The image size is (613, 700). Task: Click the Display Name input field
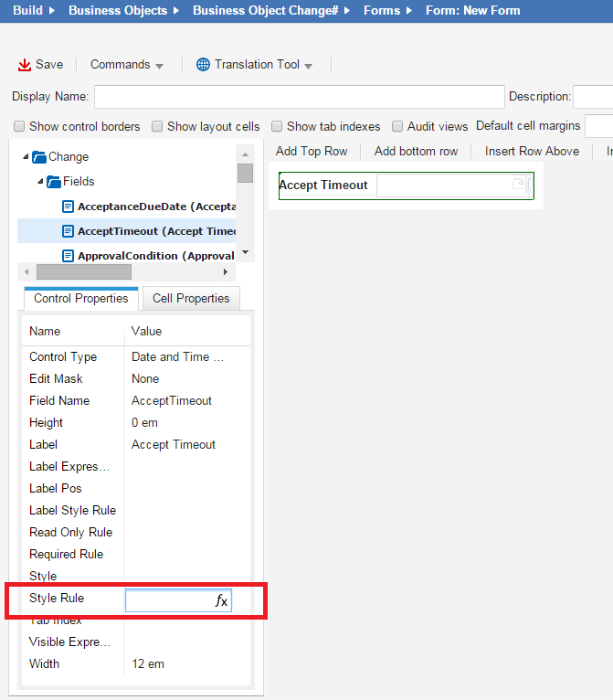click(299, 97)
